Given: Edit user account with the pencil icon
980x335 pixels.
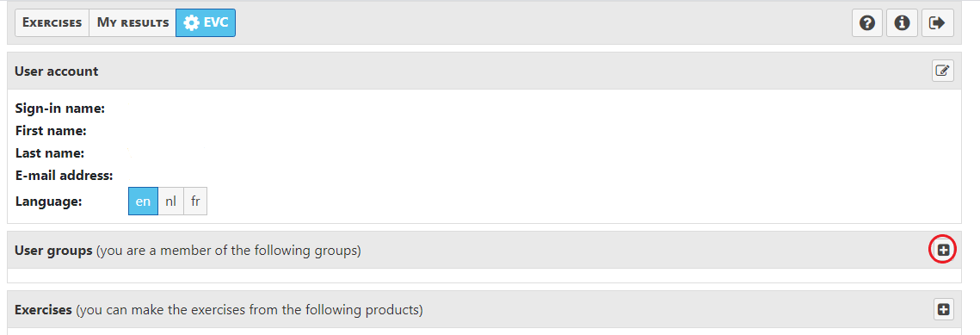Looking at the screenshot, I should pyautogui.click(x=943, y=71).
